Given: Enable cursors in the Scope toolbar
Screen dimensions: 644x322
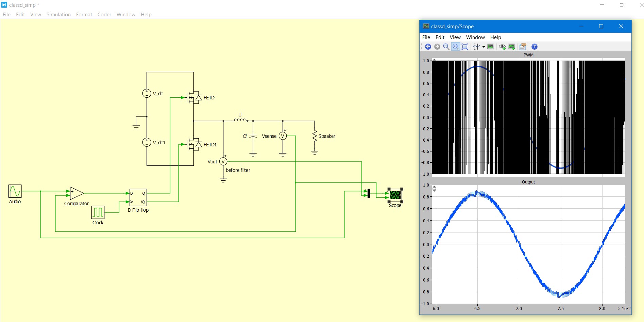Looking at the screenshot, I should pyautogui.click(x=476, y=47).
